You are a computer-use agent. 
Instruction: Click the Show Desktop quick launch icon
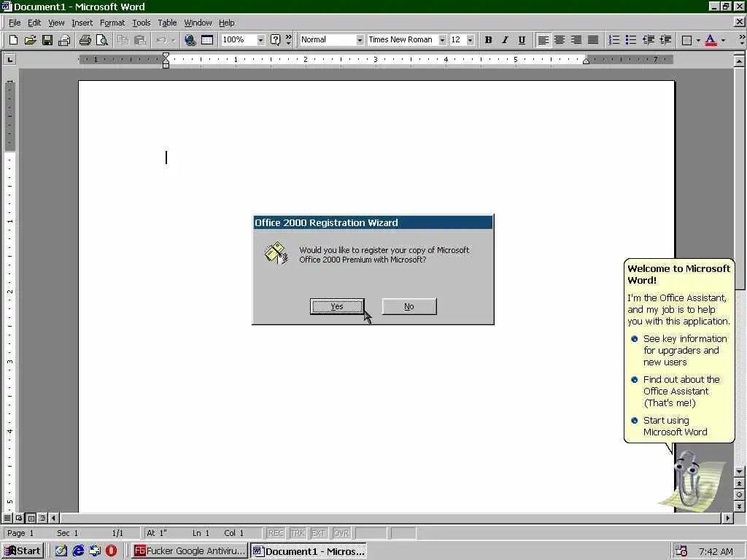coord(61,551)
